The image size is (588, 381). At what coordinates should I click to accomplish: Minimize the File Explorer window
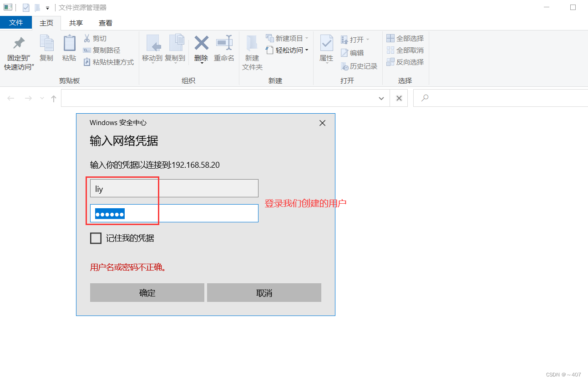547,8
